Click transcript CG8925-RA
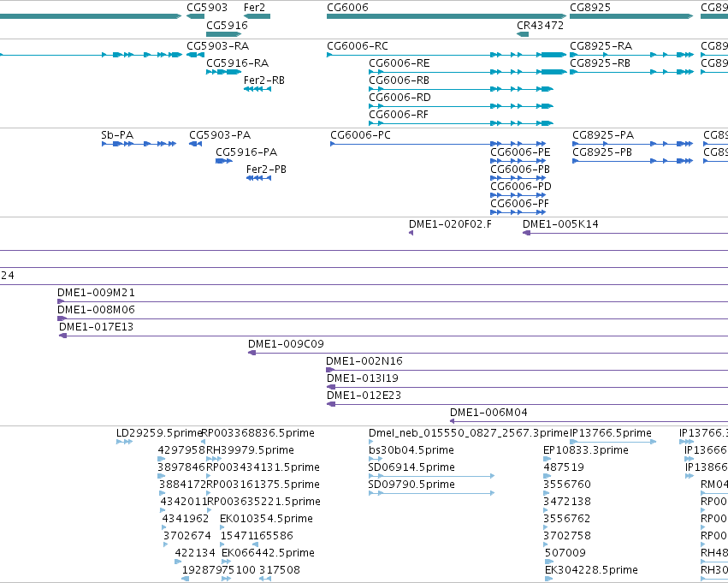 click(x=601, y=46)
